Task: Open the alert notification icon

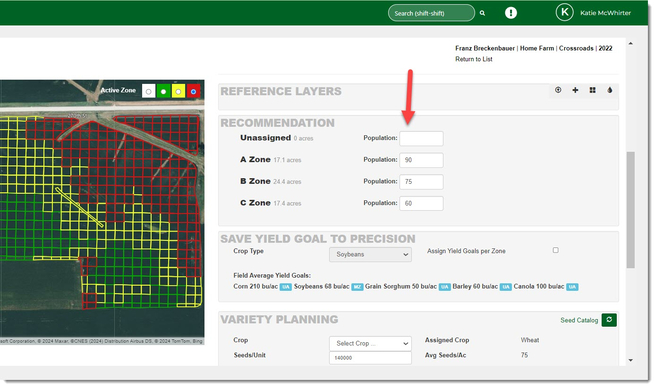Action: tap(510, 13)
